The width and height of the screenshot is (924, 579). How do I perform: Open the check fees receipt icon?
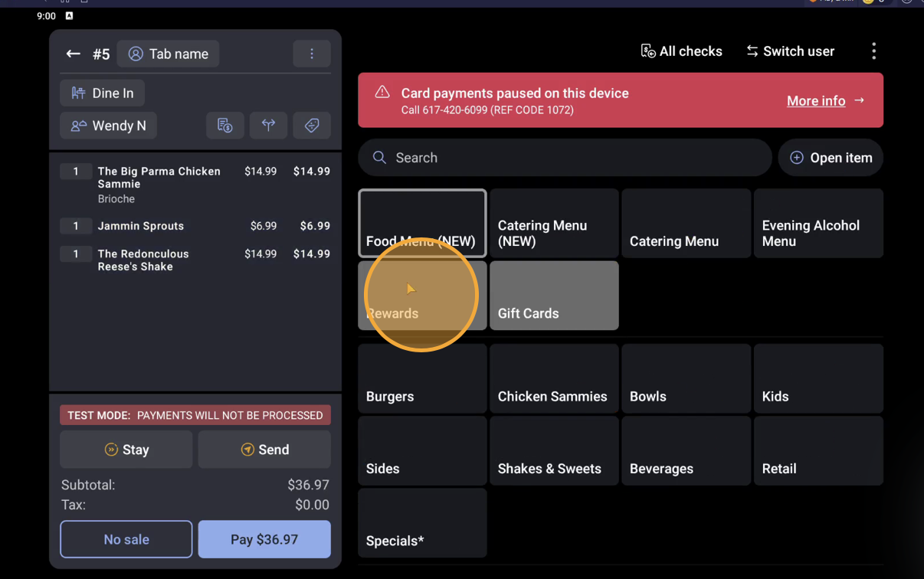click(x=225, y=126)
